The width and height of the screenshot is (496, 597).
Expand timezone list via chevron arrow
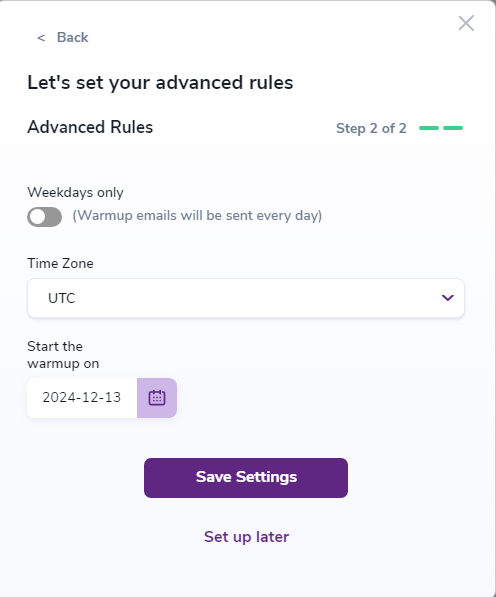pos(448,298)
